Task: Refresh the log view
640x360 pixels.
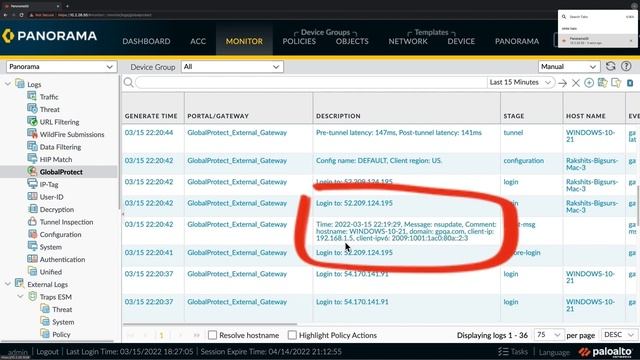Action: [x=611, y=66]
